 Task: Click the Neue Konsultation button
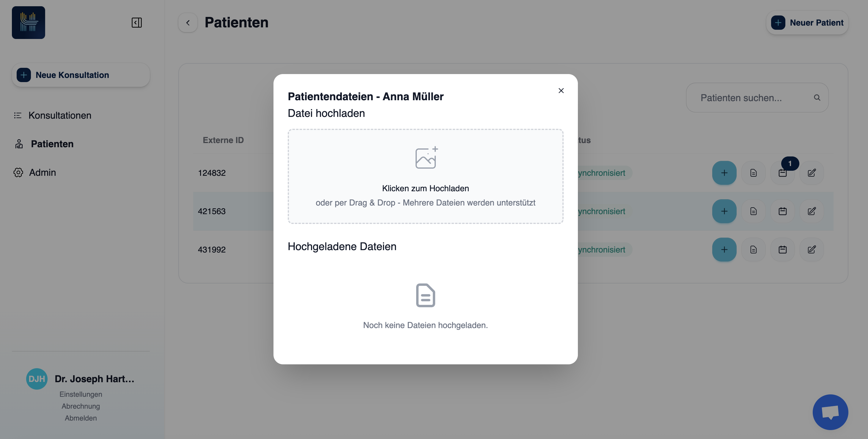pyautogui.click(x=81, y=75)
